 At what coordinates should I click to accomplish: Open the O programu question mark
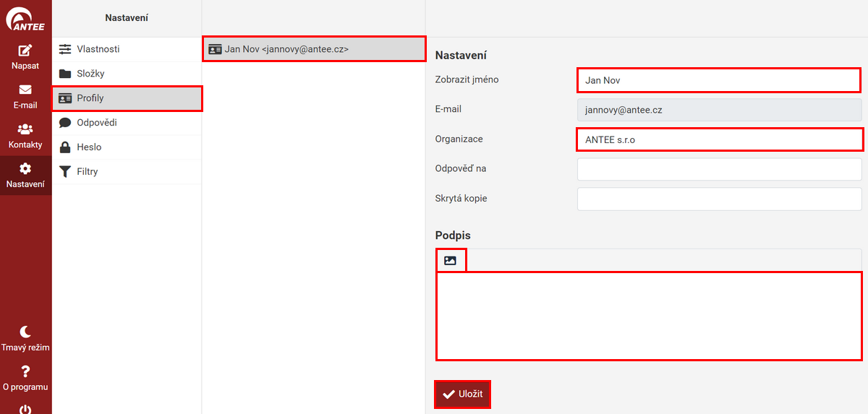[x=25, y=372]
